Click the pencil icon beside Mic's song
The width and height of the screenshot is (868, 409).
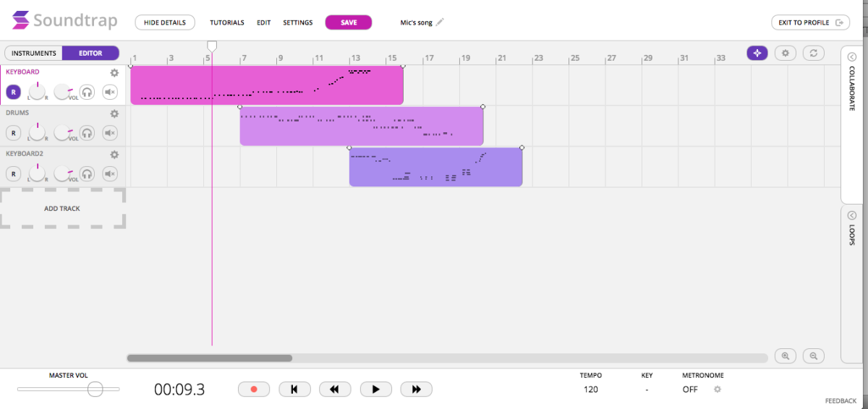440,22
